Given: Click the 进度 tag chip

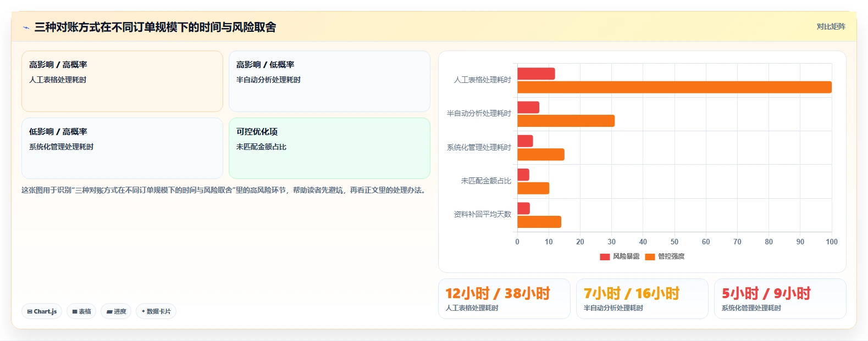Looking at the screenshot, I should 116,311.
